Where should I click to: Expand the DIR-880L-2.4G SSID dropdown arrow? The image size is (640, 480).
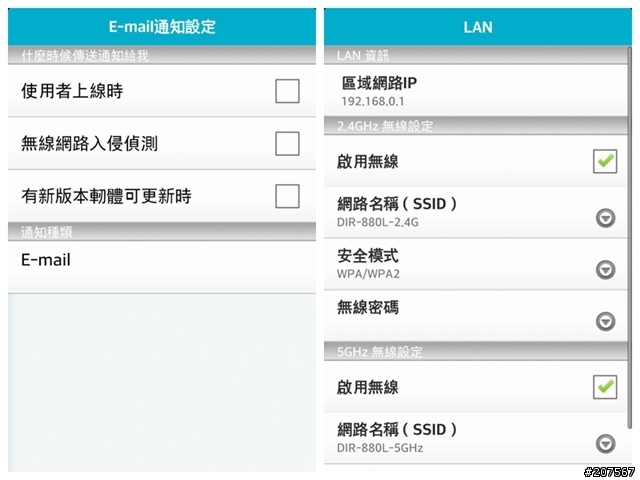[605, 218]
